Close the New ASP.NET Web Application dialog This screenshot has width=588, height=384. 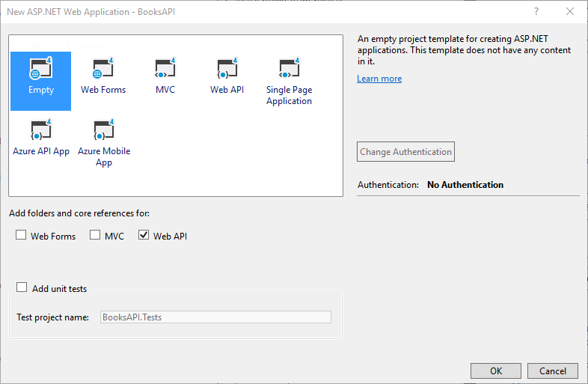click(570, 12)
